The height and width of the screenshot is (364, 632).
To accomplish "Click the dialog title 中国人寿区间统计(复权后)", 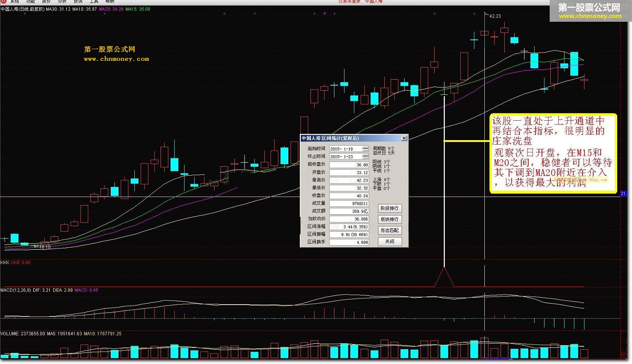I will (331, 138).
